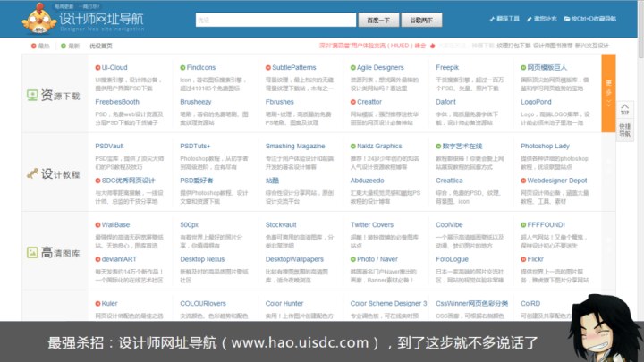Open the FreebiesBooth link
This screenshot has width=644, height=362.
click(117, 102)
